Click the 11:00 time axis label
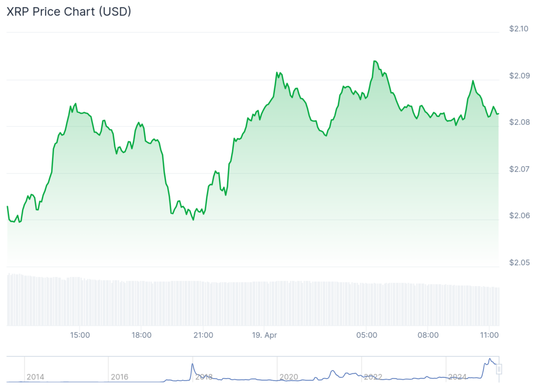 click(x=490, y=335)
